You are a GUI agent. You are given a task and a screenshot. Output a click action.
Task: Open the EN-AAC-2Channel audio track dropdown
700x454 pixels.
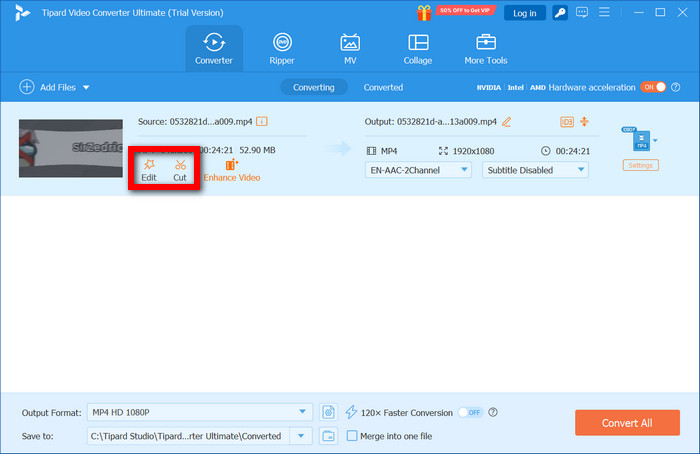[420, 170]
